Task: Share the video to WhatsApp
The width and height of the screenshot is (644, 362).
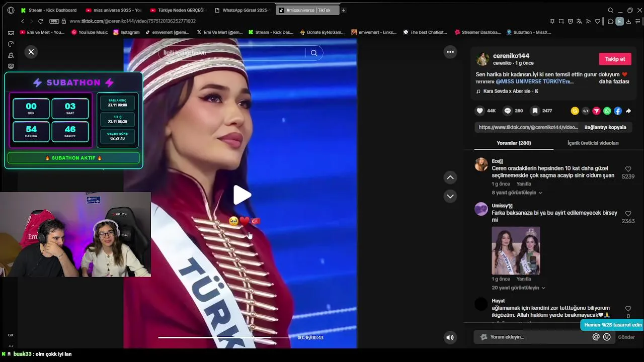Action: point(607,111)
